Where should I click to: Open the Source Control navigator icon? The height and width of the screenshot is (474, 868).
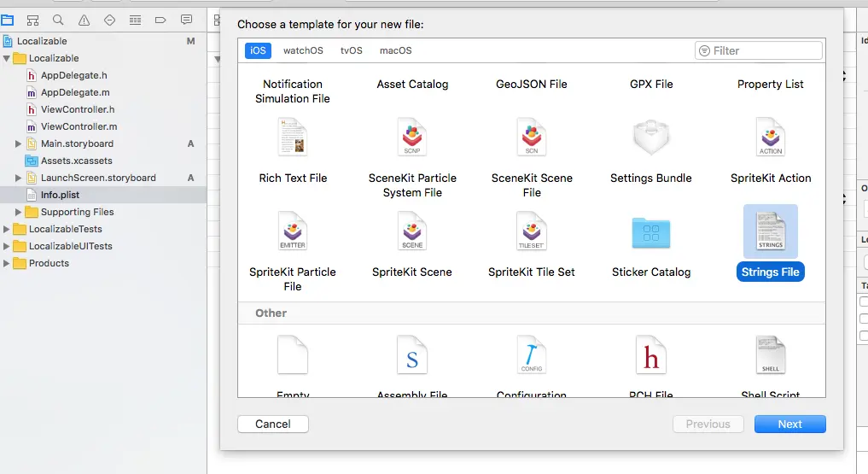[x=32, y=20]
